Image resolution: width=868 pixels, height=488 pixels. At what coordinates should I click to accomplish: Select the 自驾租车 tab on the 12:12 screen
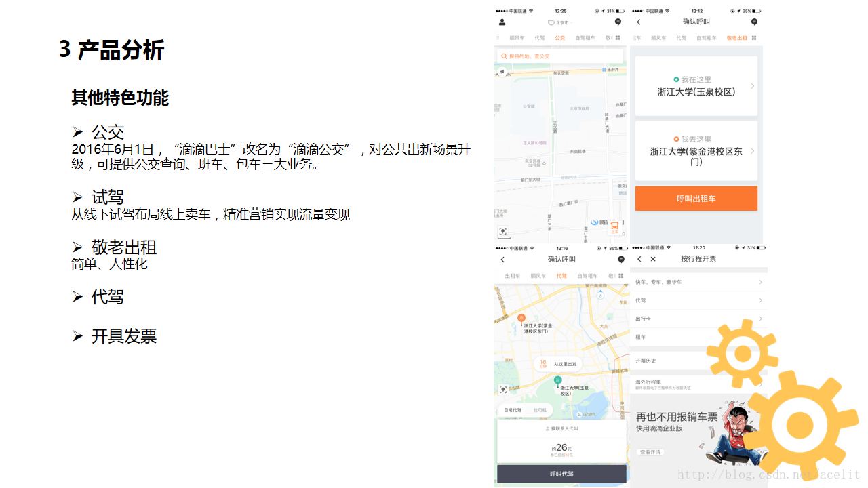(707, 38)
